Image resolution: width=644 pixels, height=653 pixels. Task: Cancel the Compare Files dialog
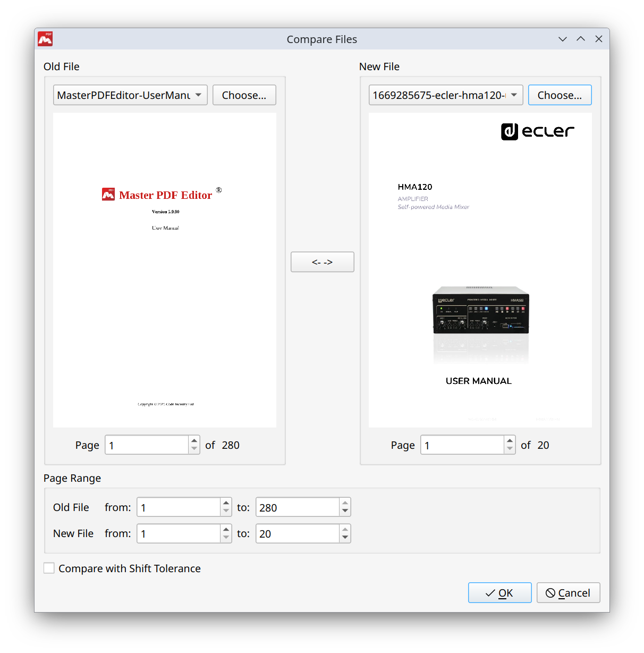(568, 592)
